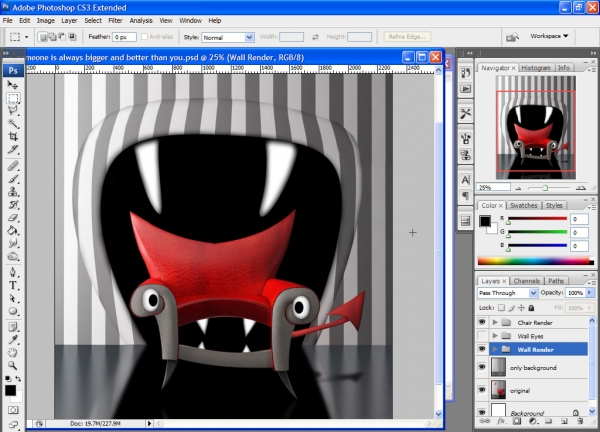Select the Eyedropper tool
Screen dimensions: 600x432
[x=13, y=340]
